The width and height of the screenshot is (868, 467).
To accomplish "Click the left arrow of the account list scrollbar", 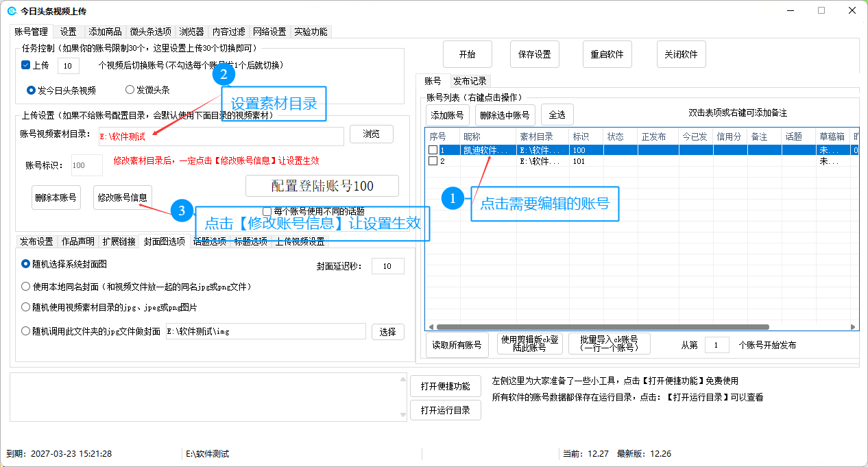I will coord(431,327).
